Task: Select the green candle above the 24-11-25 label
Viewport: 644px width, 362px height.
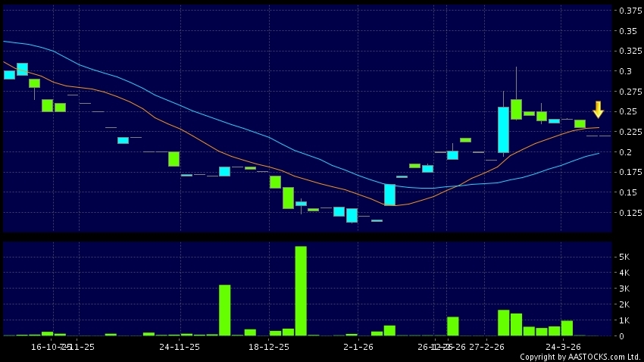Action: (x=174, y=159)
